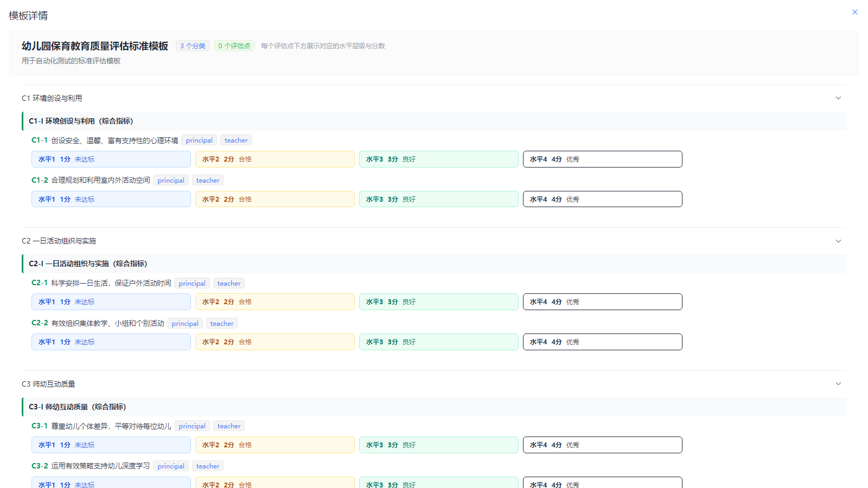
Task: Choose the teacher tag for C2-1
Action: point(229,284)
